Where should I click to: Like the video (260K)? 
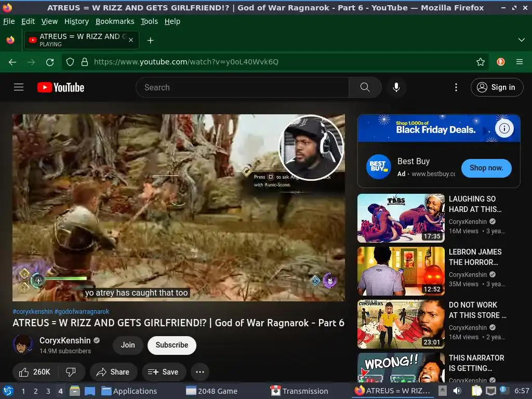click(x=35, y=372)
